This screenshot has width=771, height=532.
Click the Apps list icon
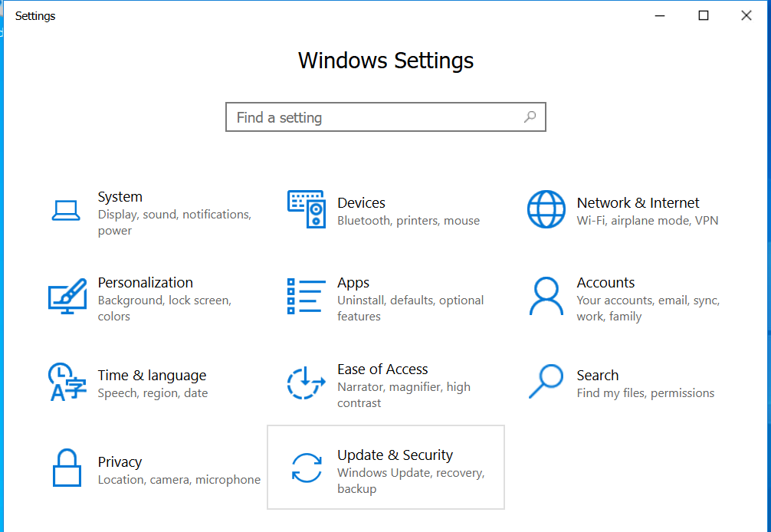tap(306, 296)
